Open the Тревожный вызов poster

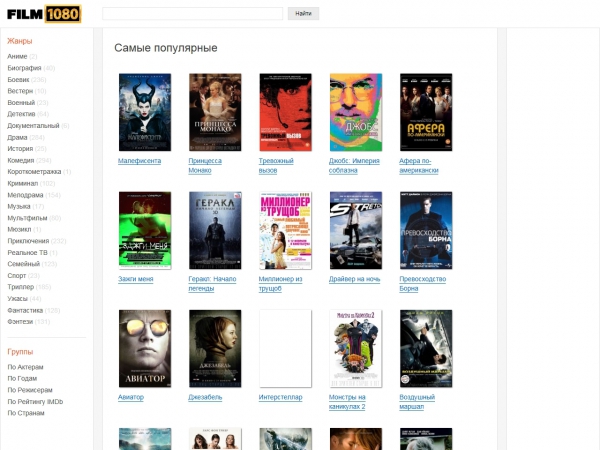coord(285,112)
